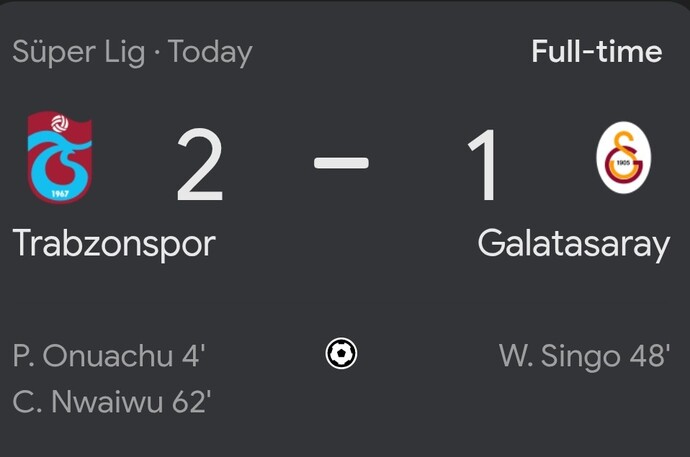Open the Galatasaray club crest

pyautogui.click(x=624, y=157)
